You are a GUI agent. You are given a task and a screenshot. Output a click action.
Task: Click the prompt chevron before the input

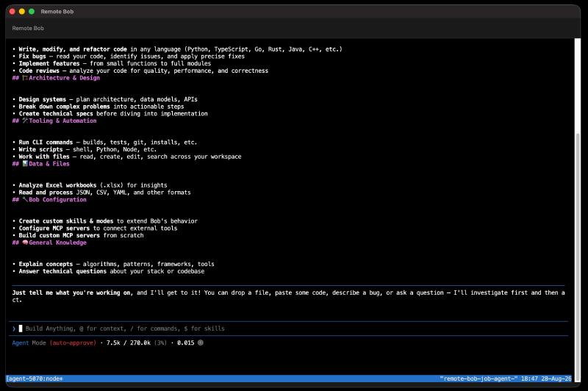(x=14, y=329)
